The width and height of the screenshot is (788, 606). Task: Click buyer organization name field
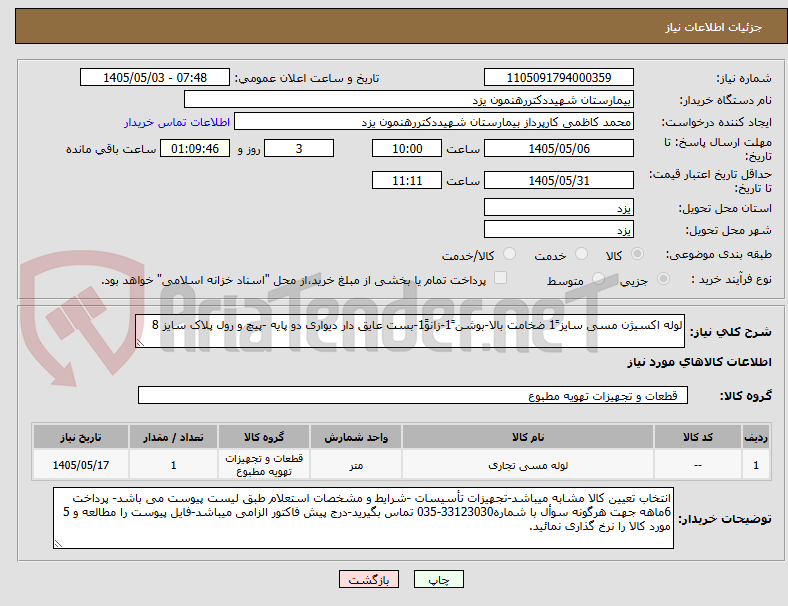(x=409, y=99)
